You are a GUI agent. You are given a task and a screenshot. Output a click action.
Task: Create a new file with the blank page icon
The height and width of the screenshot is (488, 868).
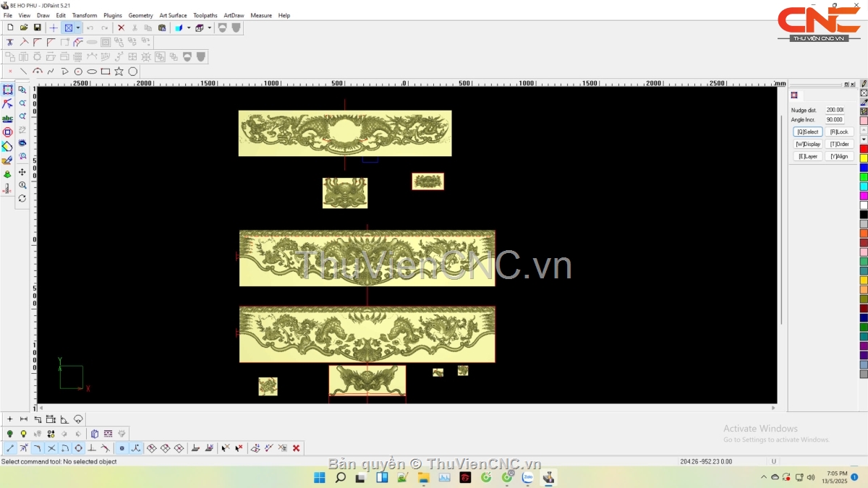click(10, 27)
